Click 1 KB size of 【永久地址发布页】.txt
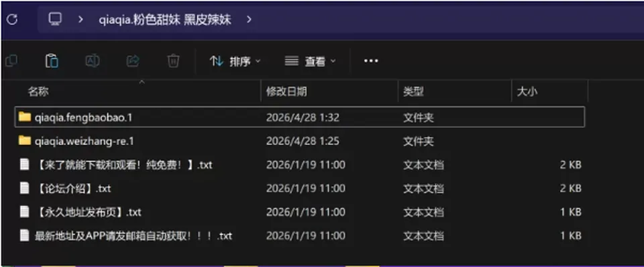This screenshot has width=644, height=267. (570, 213)
